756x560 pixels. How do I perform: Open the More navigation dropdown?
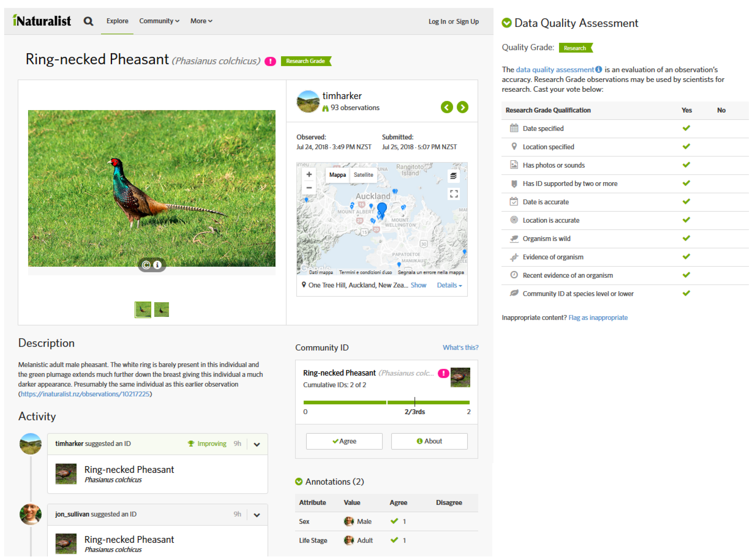click(x=201, y=21)
